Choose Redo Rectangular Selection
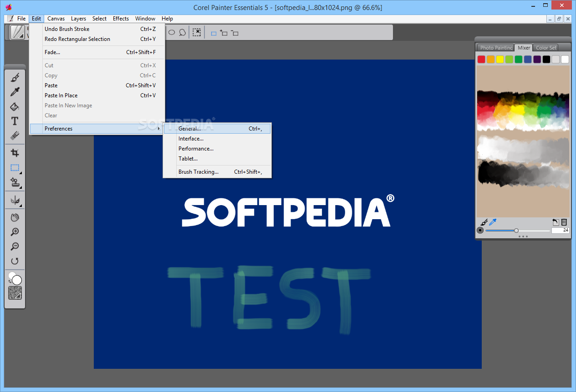 [x=97, y=39]
